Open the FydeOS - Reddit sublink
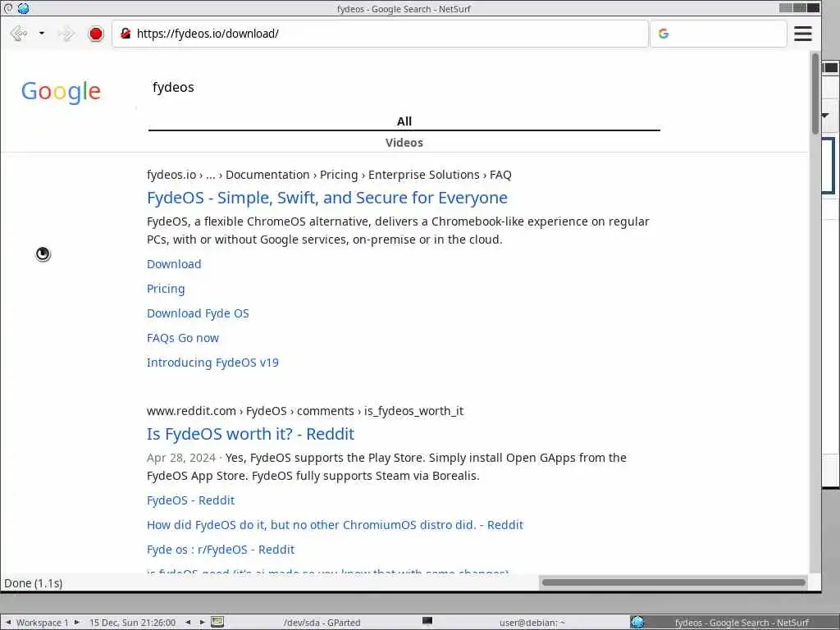Screen dimensions: 840x630 [190, 500]
